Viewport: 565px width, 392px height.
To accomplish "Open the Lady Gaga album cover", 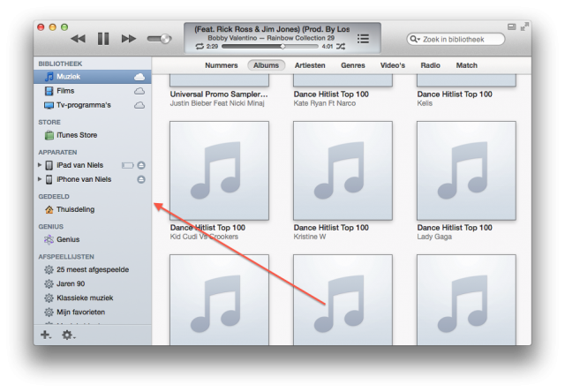I will (466, 170).
